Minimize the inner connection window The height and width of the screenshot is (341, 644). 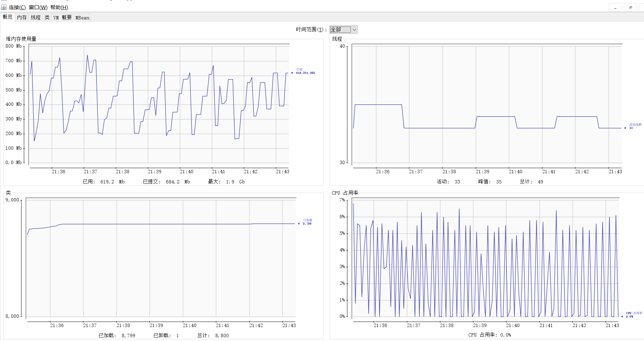tap(615, 7)
